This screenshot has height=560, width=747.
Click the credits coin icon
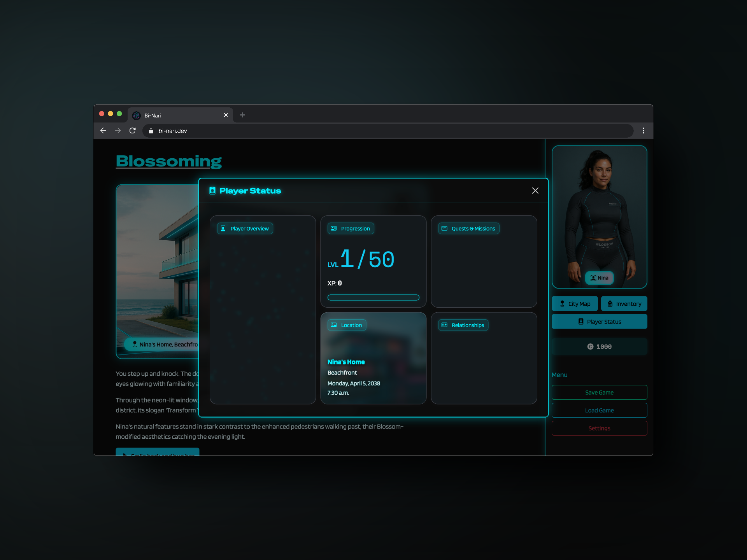coord(590,346)
